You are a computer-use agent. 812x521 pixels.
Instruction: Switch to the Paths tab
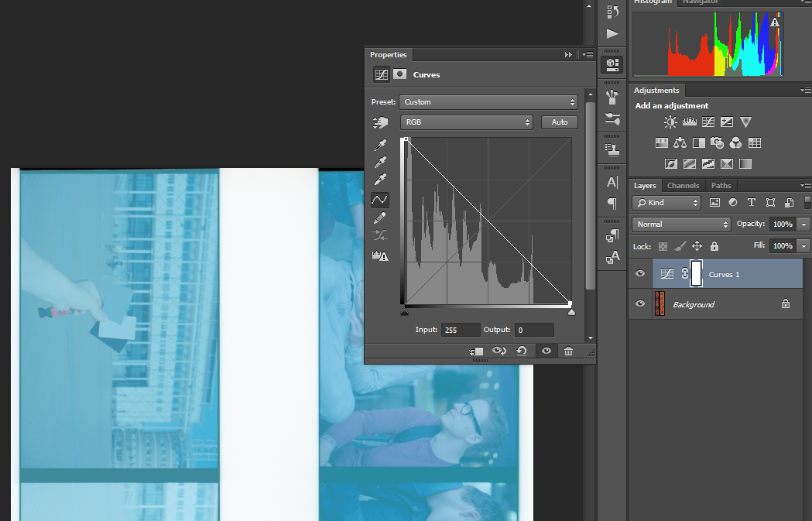click(x=721, y=186)
